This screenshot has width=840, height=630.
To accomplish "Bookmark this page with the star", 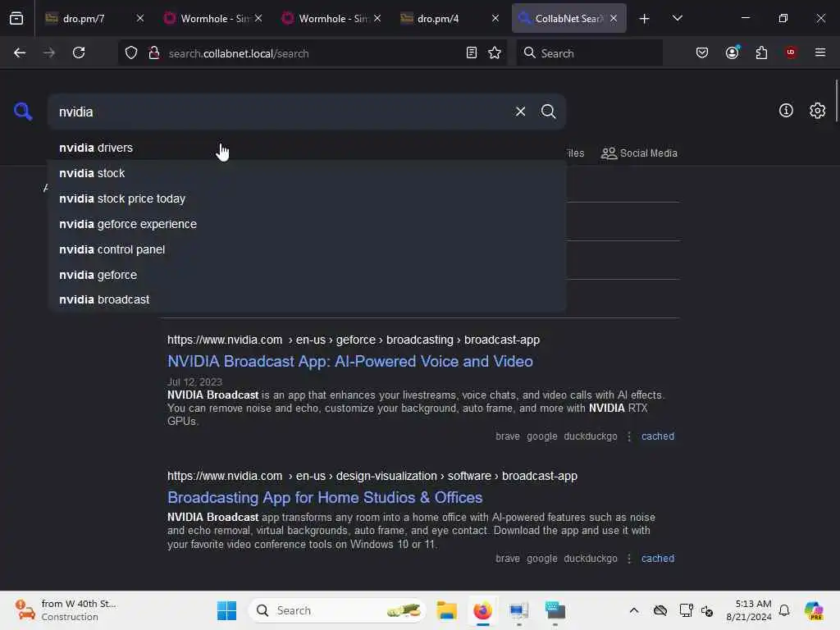I will pos(495,53).
